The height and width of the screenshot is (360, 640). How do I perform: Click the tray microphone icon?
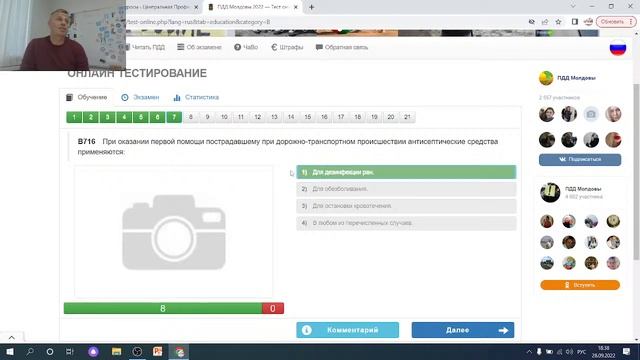pos(539,351)
